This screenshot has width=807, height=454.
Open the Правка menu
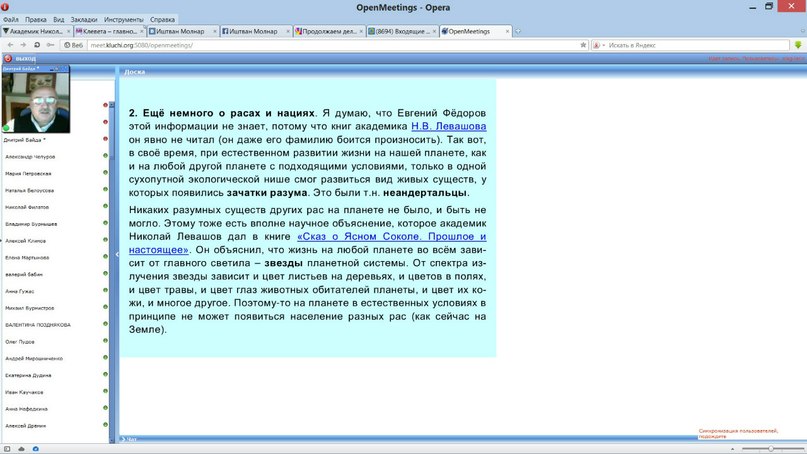tap(36, 20)
